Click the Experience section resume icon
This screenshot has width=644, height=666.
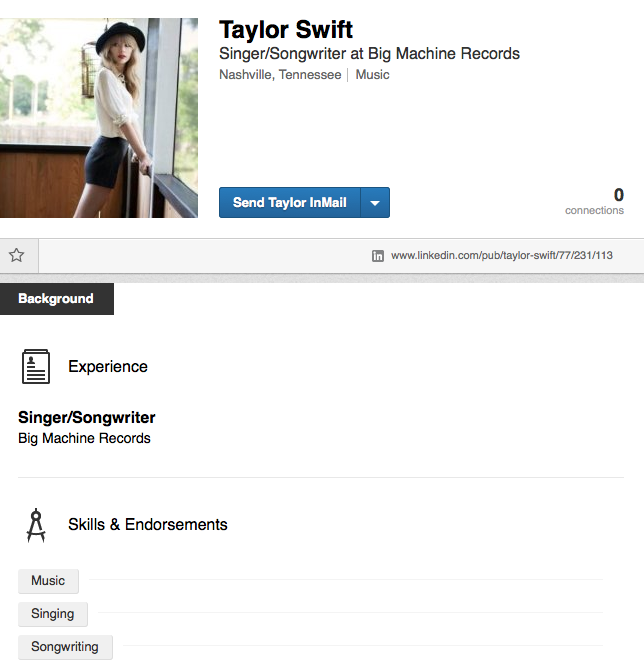point(36,367)
